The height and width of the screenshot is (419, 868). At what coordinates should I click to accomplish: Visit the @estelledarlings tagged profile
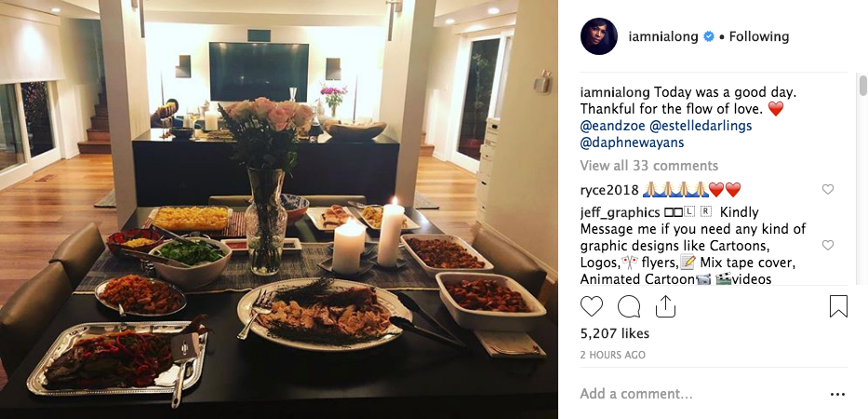[701, 126]
